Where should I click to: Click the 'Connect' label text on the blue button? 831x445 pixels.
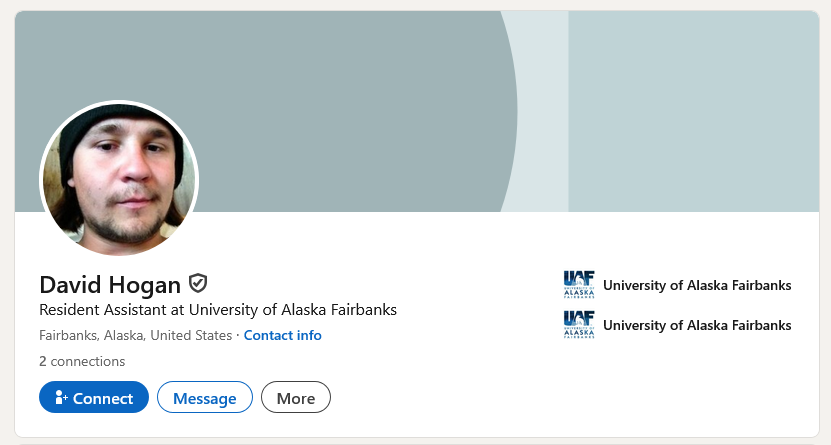pos(103,398)
